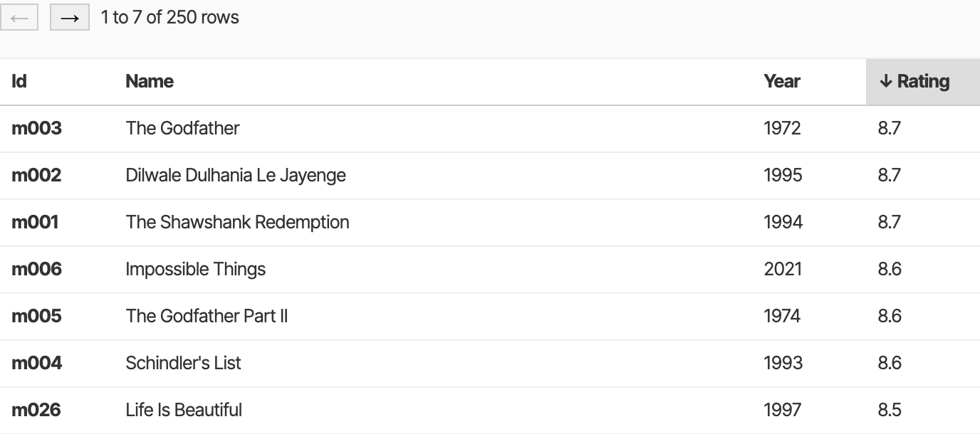This screenshot has height=434, width=980.
Task: Click the descending sort arrow on Rating
Action: pos(885,81)
